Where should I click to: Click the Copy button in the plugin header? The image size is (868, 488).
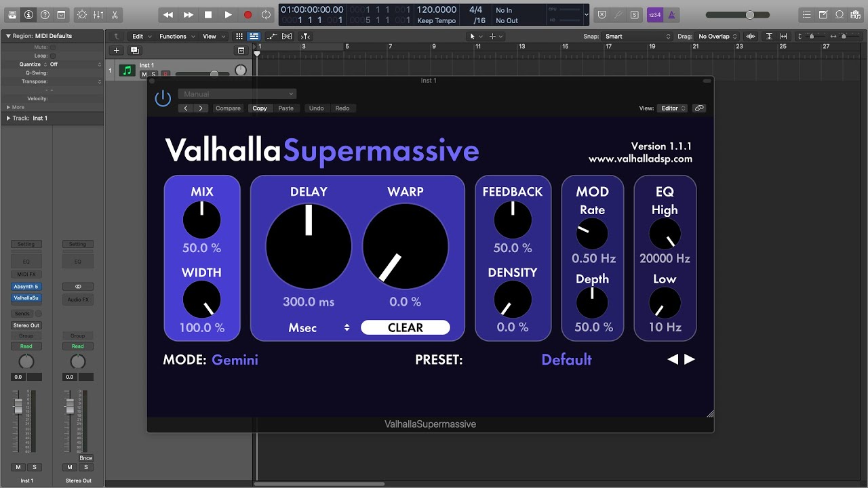click(260, 108)
